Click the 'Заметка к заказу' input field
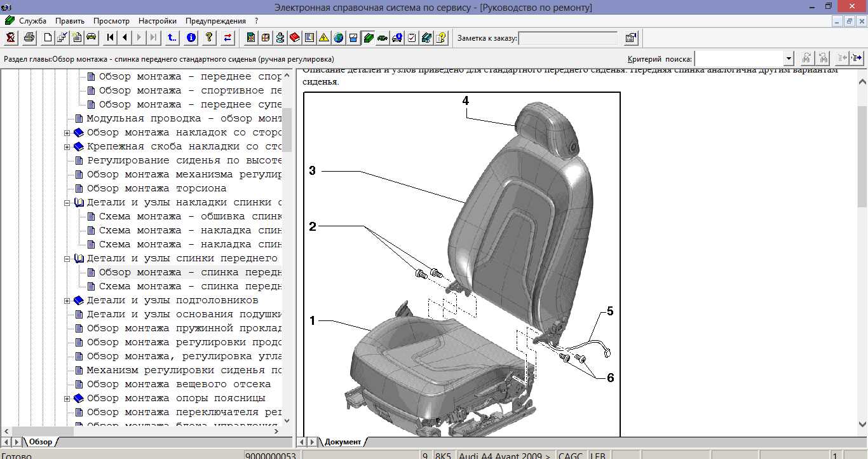868x459 pixels. (568, 38)
